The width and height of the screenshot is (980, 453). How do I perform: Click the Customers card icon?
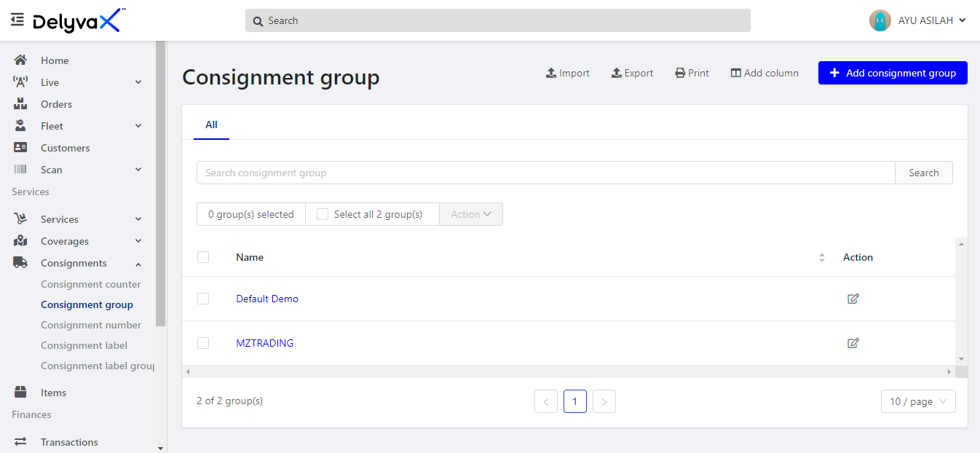tap(20, 148)
